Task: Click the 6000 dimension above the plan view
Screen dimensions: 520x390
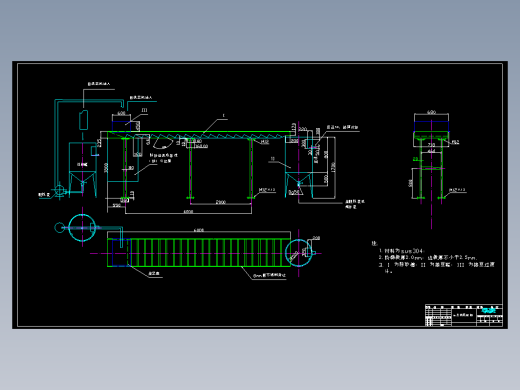Action: tap(199, 230)
